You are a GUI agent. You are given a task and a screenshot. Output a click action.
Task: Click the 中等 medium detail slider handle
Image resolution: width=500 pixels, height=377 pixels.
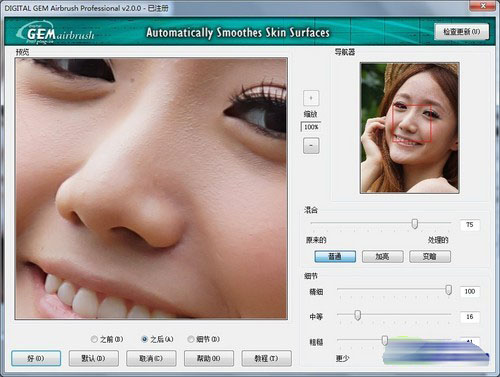[357, 315]
